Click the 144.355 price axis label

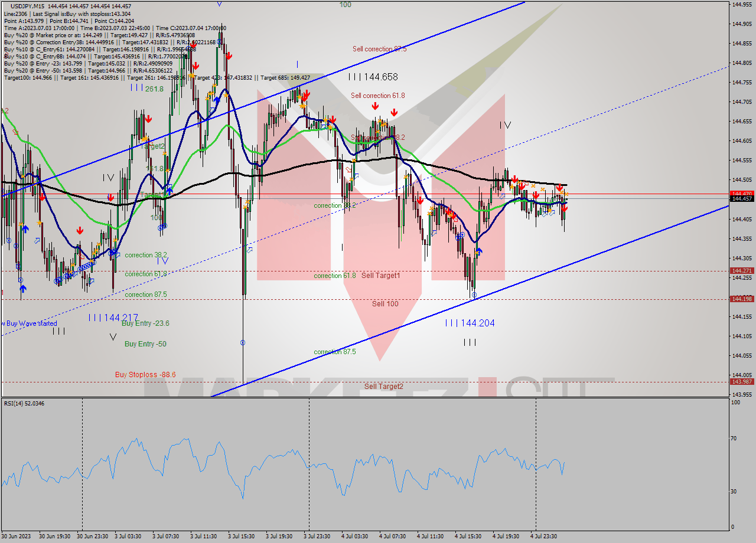742,239
